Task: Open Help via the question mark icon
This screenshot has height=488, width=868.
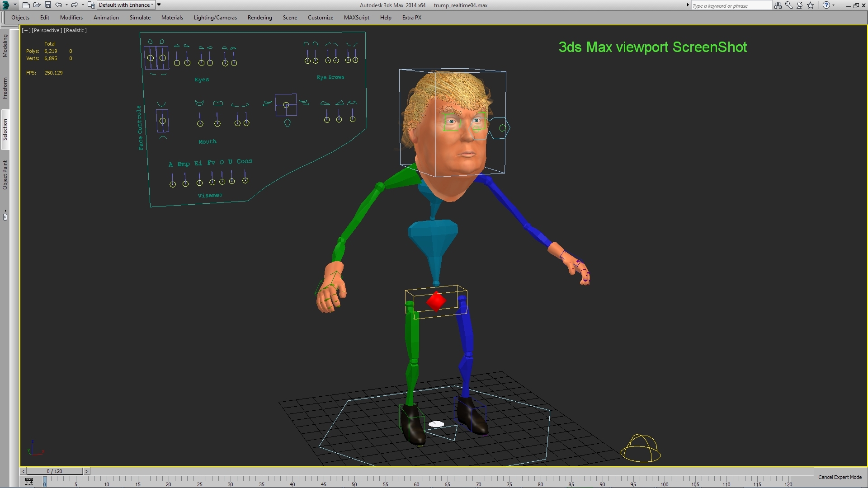Action: [x=827, y=5]
